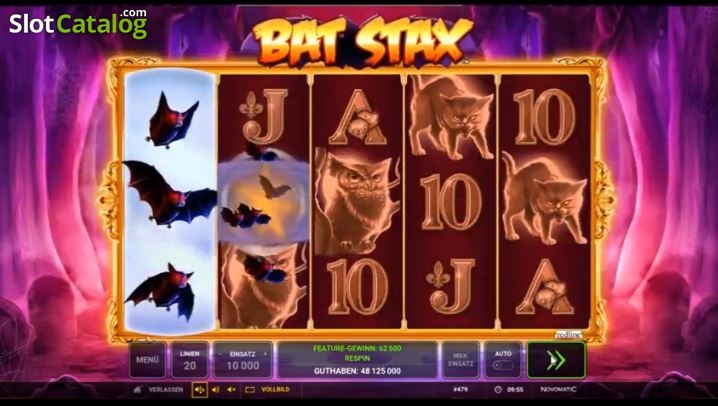Screen dimensions: 718x406
Task: Click the VERLASSEN exit link
Action: [166, 390]
